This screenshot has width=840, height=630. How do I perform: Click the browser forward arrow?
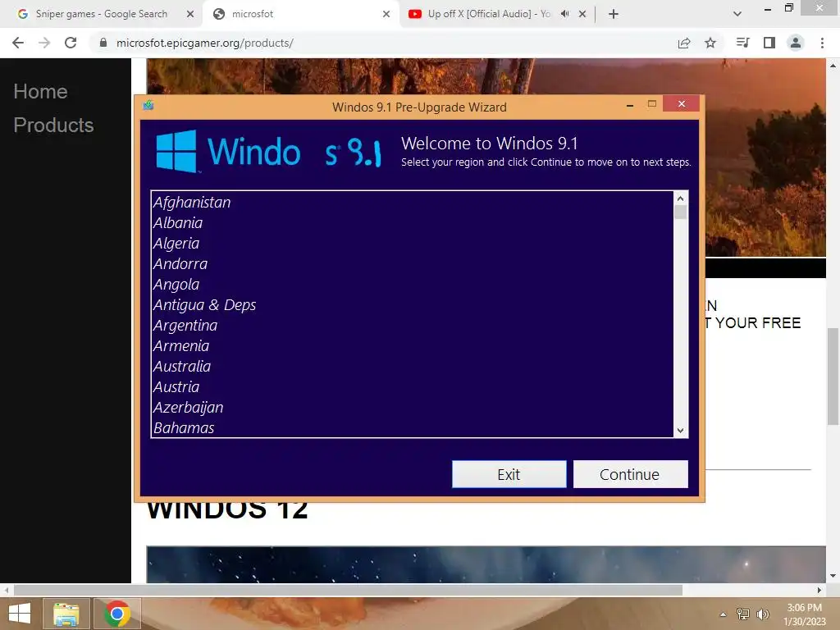[x=44, y=43]
